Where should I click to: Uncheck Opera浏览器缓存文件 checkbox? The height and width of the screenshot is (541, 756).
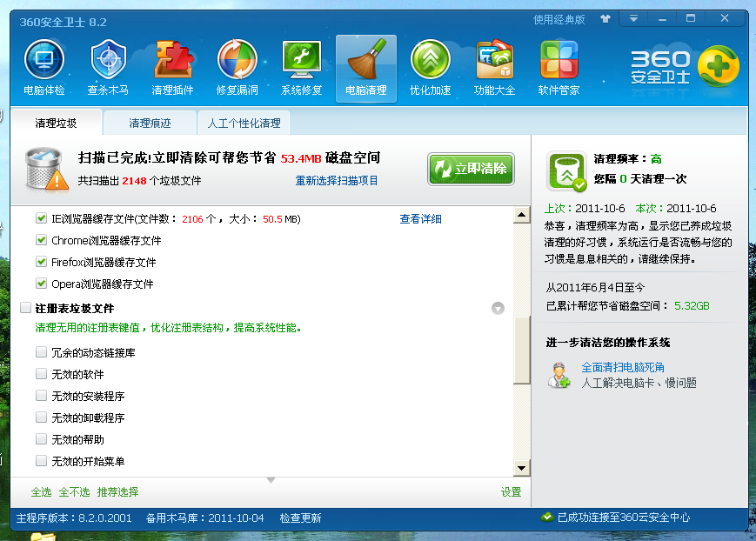pos(41,283)
